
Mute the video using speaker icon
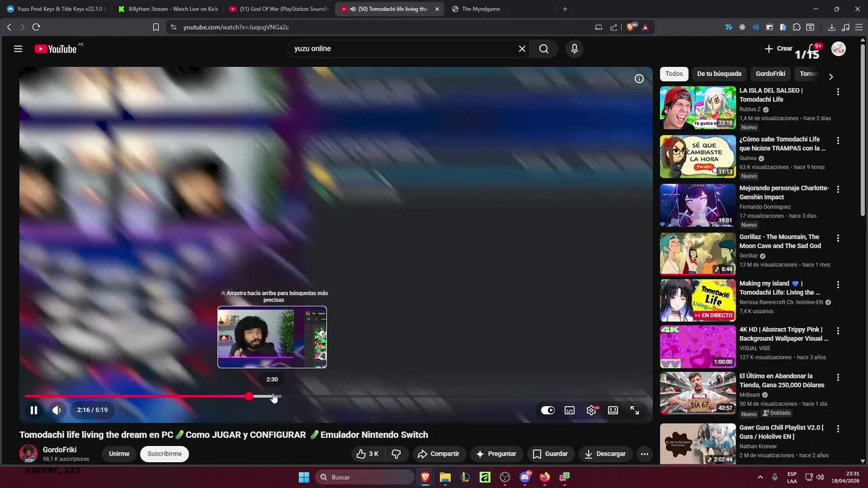click(x=56, y=410)
